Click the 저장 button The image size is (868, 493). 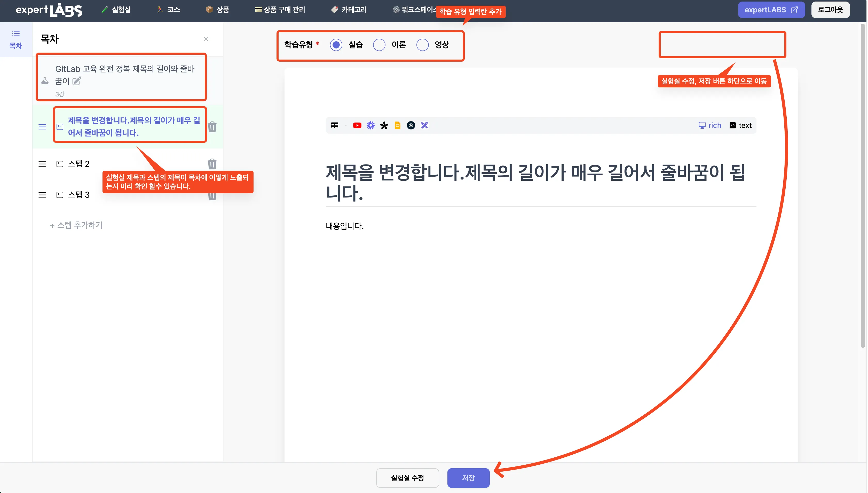(x=468, y=478)
